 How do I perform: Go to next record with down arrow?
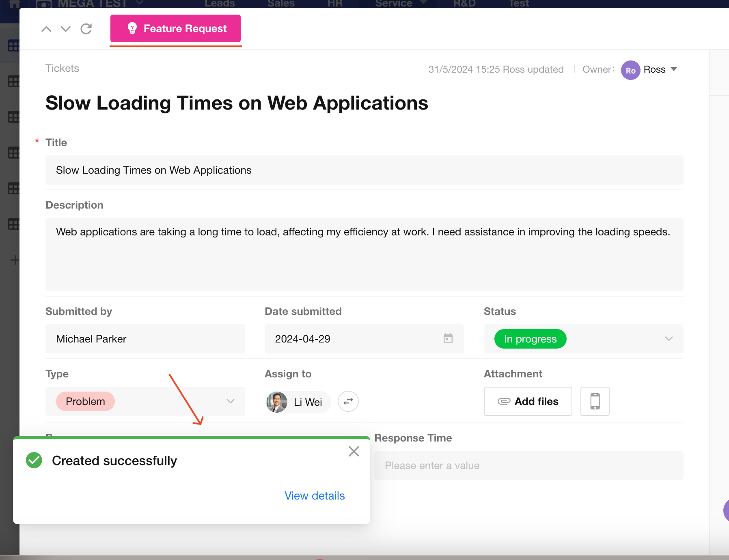(x=66, y=29)
